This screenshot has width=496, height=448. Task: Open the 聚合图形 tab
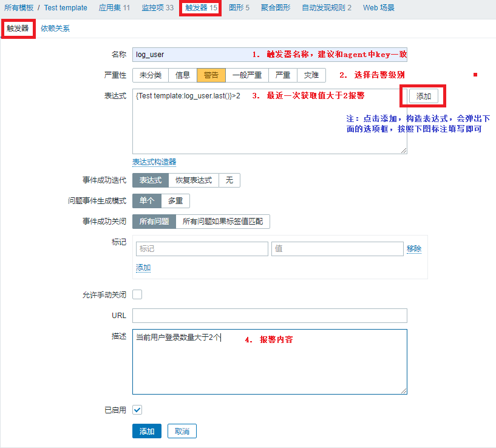coord(276,8)
